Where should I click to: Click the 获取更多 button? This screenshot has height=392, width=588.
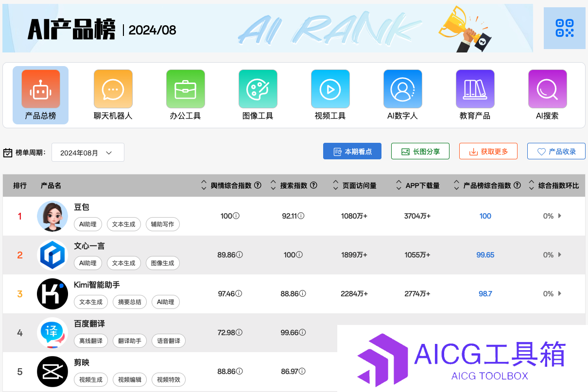tap(488, 151)
